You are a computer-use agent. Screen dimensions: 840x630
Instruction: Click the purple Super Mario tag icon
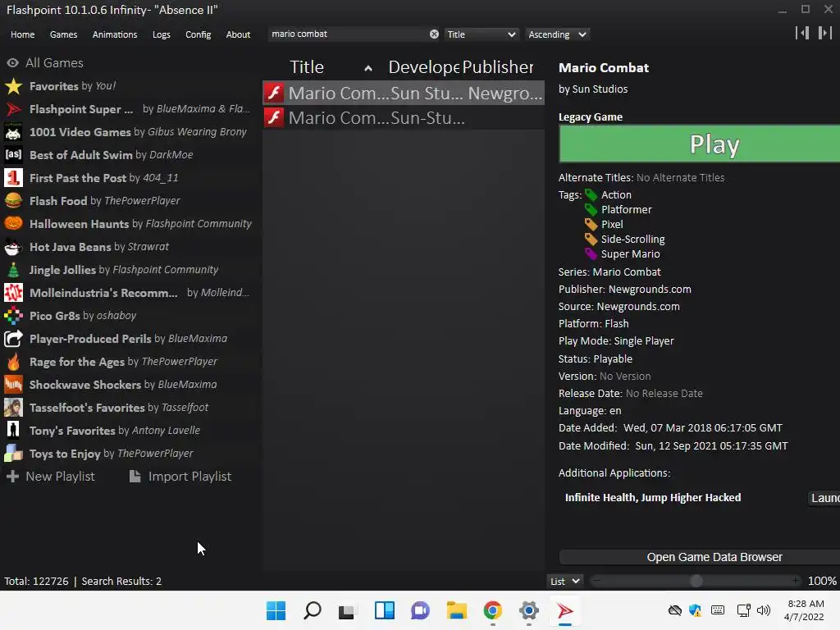coord(591,254)
